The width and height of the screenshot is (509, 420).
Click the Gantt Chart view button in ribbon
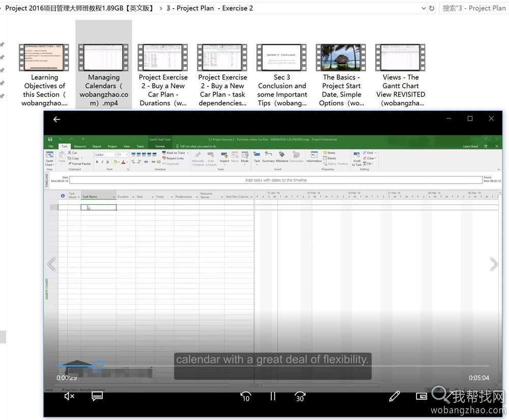click(x=50, y=159)
